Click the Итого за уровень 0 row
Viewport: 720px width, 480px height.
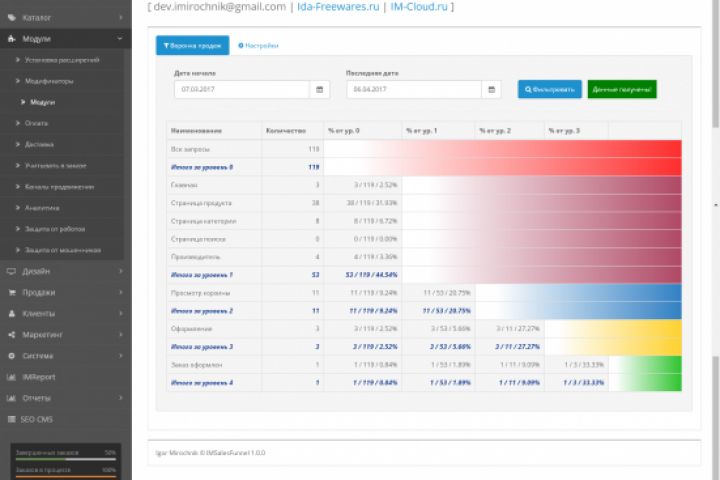424,167
